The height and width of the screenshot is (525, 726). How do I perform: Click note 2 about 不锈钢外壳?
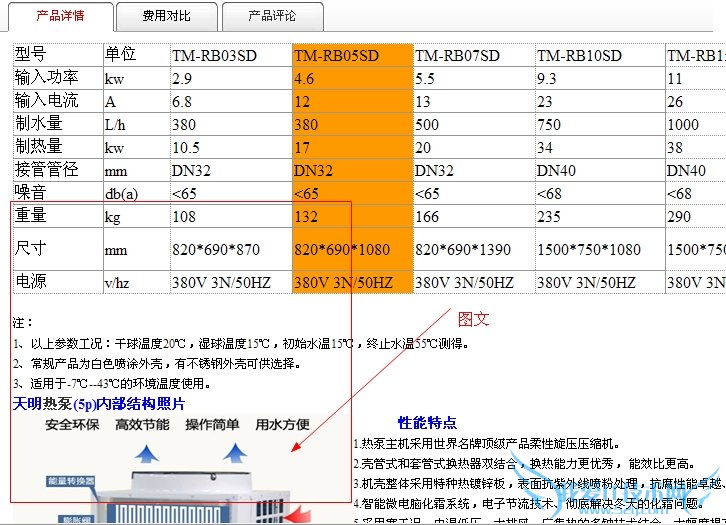tap(157, 364)
